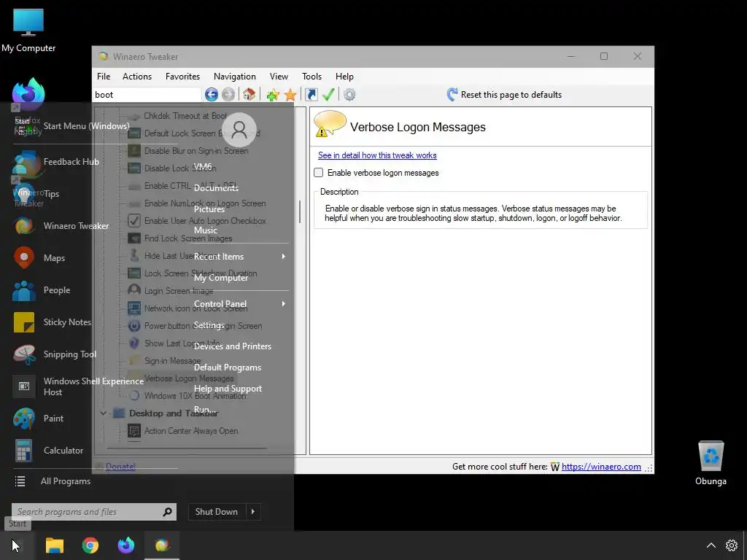Screen dimensions: 747x560
Task: Open the Navigation menu
Action: (x=235, y=77)
